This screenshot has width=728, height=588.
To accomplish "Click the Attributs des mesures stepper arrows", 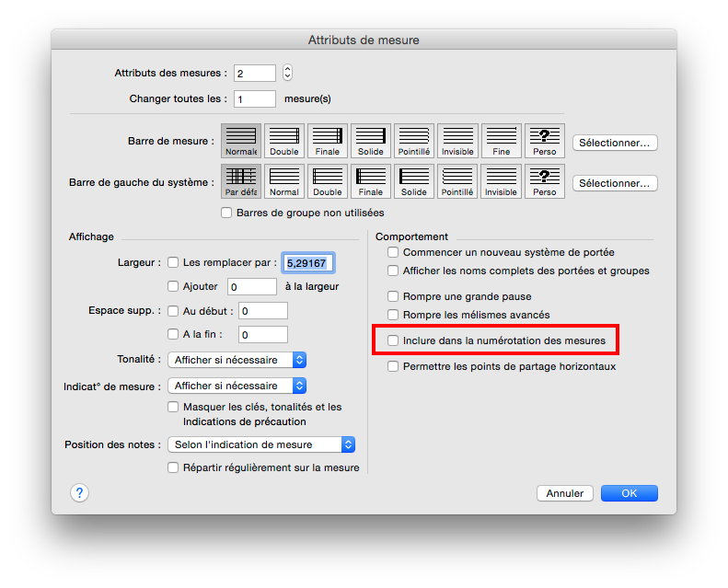I will (287, 73).
